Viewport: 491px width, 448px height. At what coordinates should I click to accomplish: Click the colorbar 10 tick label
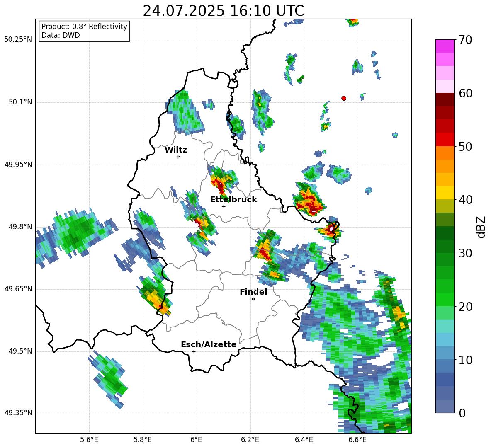pyautogui.click(x=465, y=360)
